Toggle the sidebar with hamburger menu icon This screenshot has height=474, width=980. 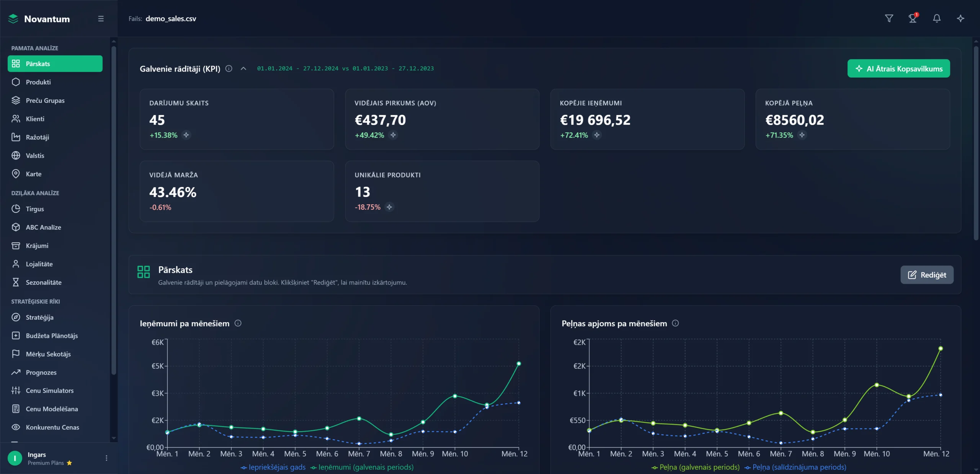[x=101, y=19]
